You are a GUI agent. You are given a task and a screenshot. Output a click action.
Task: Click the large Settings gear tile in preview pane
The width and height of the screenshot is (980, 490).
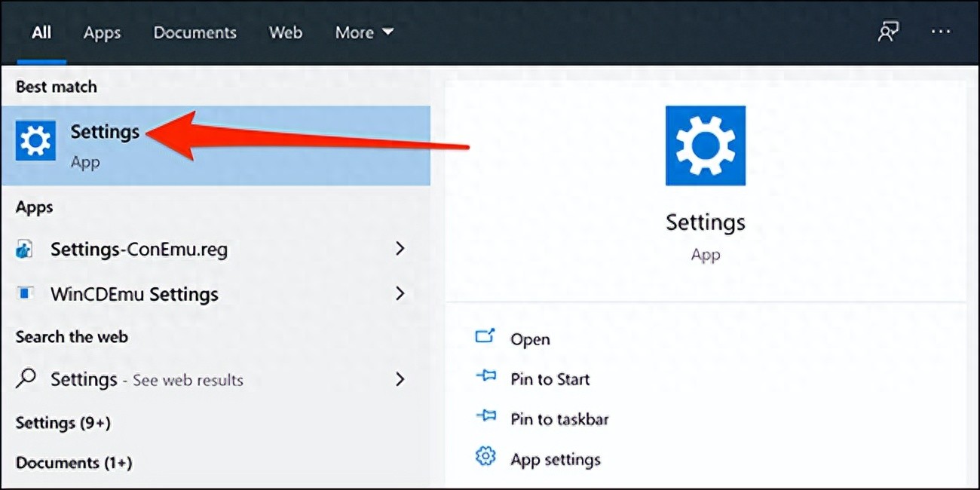705,145
